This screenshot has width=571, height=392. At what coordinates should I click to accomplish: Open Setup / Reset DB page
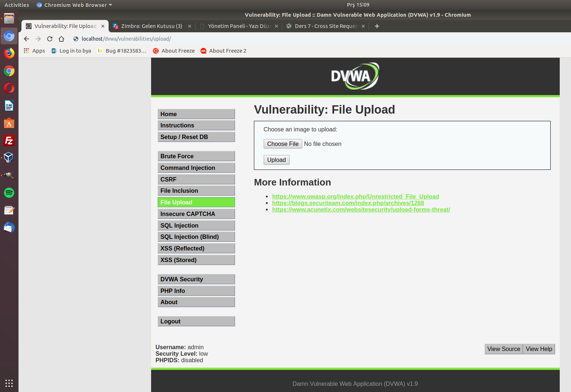(x=196, y=137)
